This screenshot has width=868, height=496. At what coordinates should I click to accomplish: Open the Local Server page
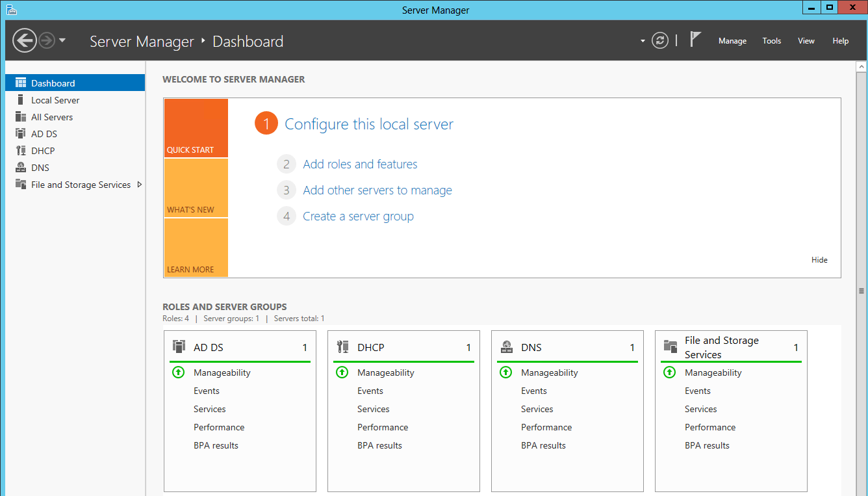(x=55, y=99)
